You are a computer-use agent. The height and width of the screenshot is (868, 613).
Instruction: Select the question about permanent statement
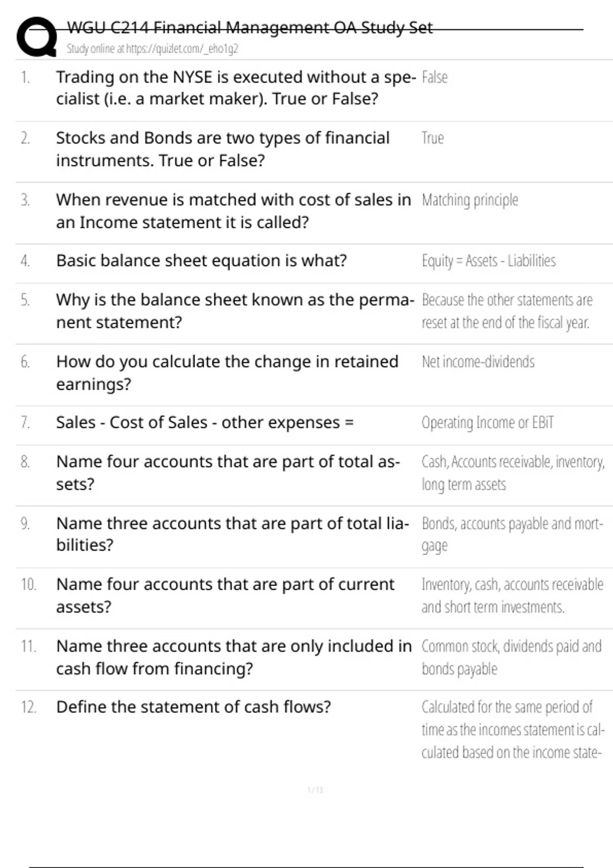tap(235, 311)
